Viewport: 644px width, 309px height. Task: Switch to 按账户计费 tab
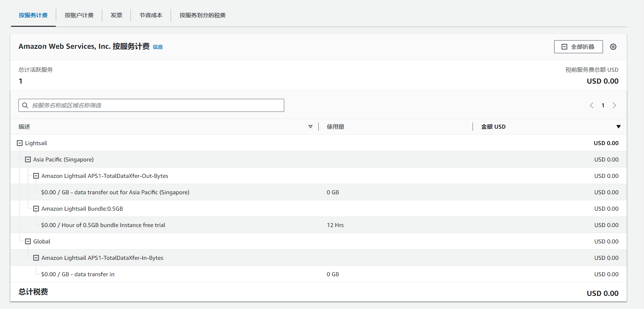(x=79, y=15)
